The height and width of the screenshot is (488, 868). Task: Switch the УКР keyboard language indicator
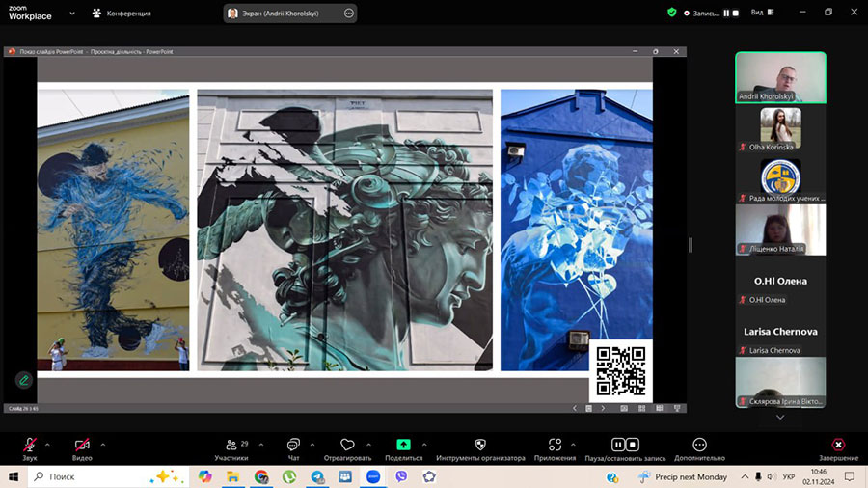point(789,476)
